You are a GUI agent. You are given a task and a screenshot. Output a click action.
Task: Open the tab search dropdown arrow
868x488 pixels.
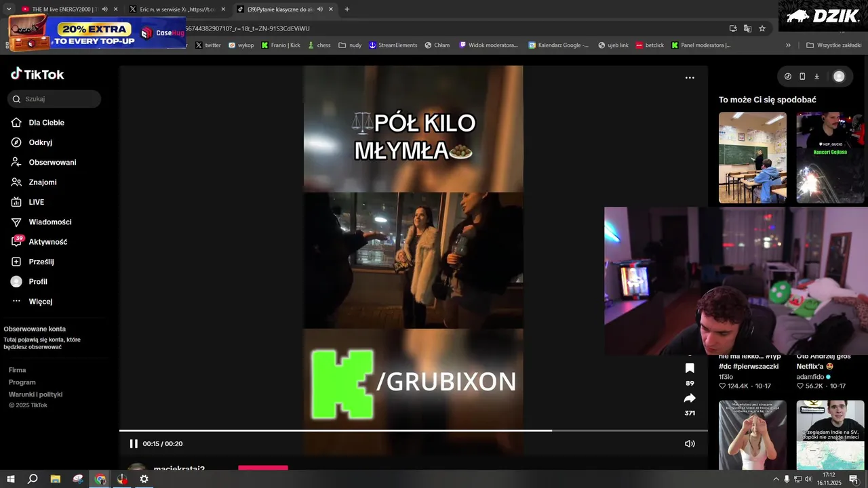9,9
